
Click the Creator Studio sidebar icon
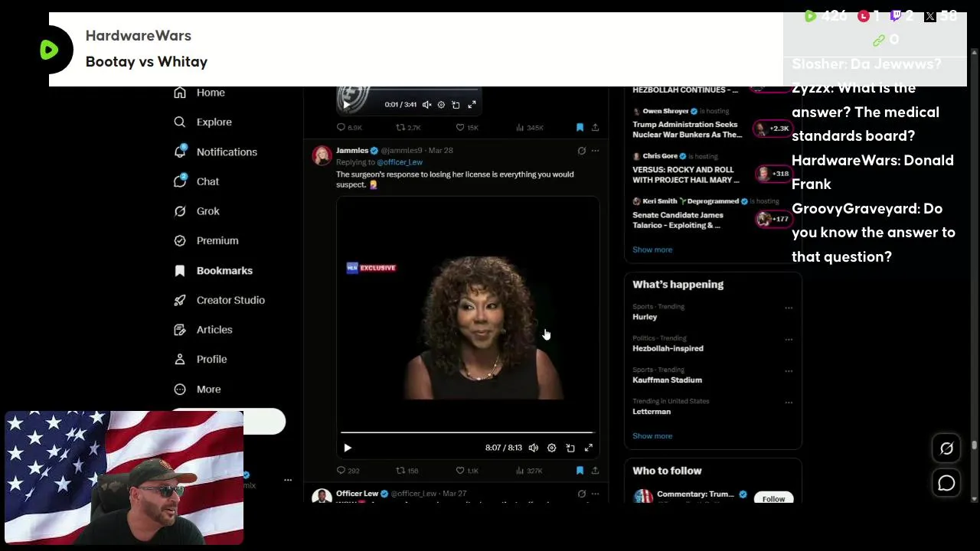click(x=180, y=300)
